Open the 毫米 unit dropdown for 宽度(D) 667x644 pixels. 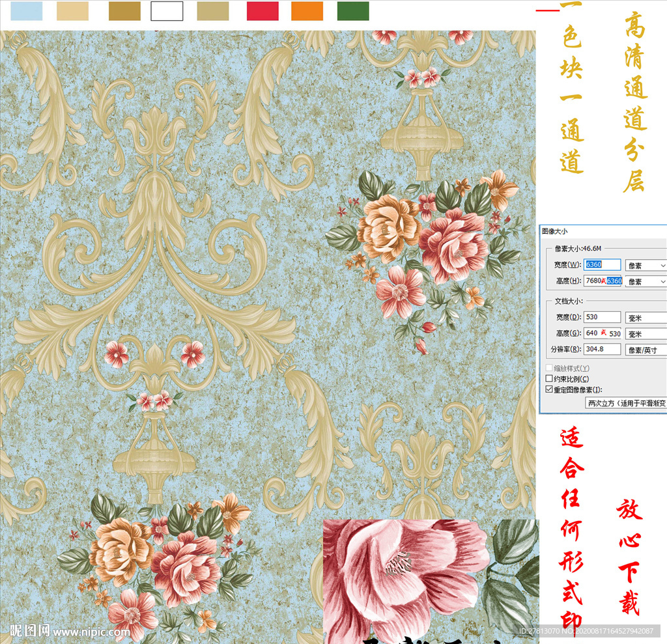pyautogui.click(x=646, y=318)
